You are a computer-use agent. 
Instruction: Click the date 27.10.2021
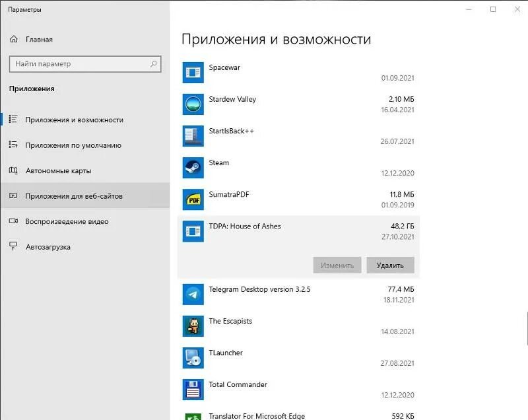tap(398, 236)
